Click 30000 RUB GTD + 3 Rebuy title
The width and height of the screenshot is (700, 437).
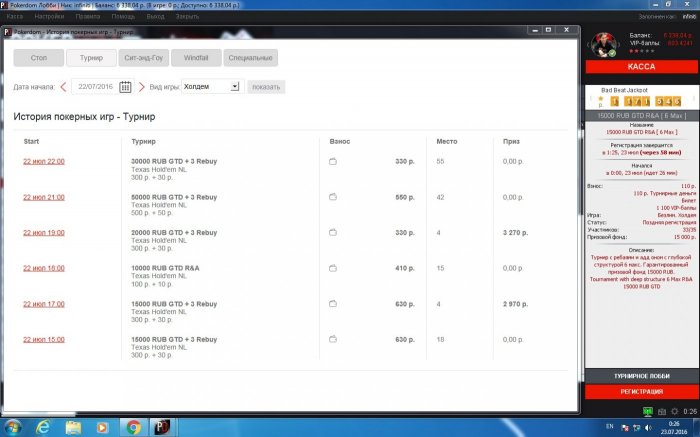174,162
